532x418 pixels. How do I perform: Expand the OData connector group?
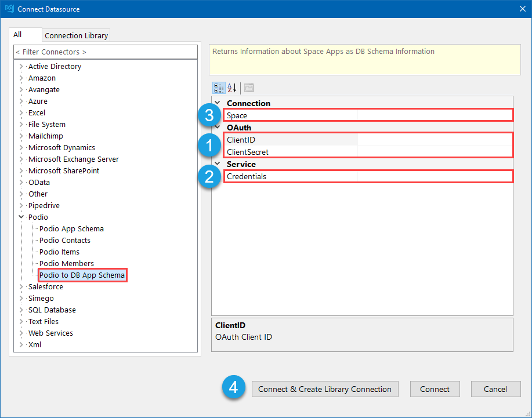[x=21, y=183]
